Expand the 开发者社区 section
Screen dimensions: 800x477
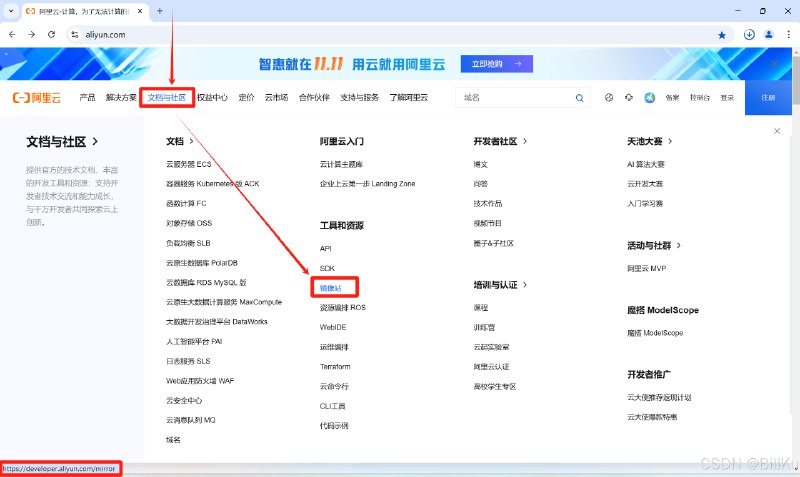click(524, 141)
